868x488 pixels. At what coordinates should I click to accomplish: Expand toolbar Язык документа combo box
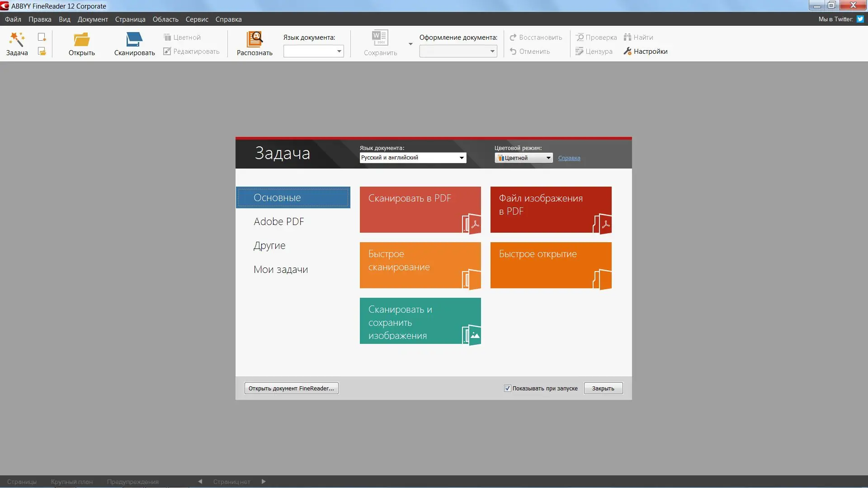coord(339,52)
